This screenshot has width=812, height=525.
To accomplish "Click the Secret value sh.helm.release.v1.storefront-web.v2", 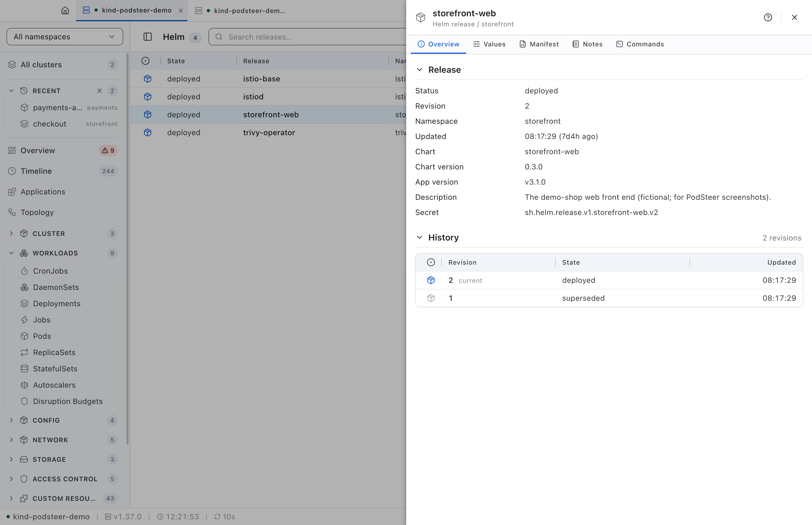I will point(591,212).
